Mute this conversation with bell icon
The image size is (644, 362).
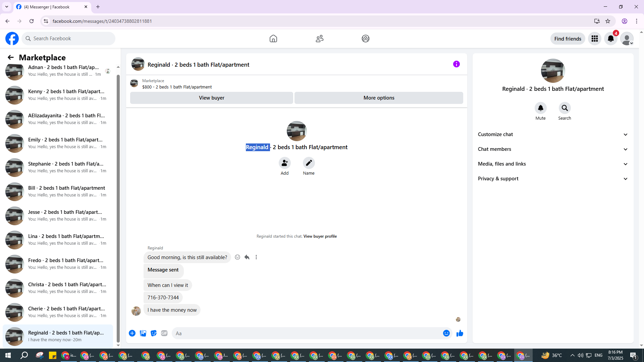point(540,108)
